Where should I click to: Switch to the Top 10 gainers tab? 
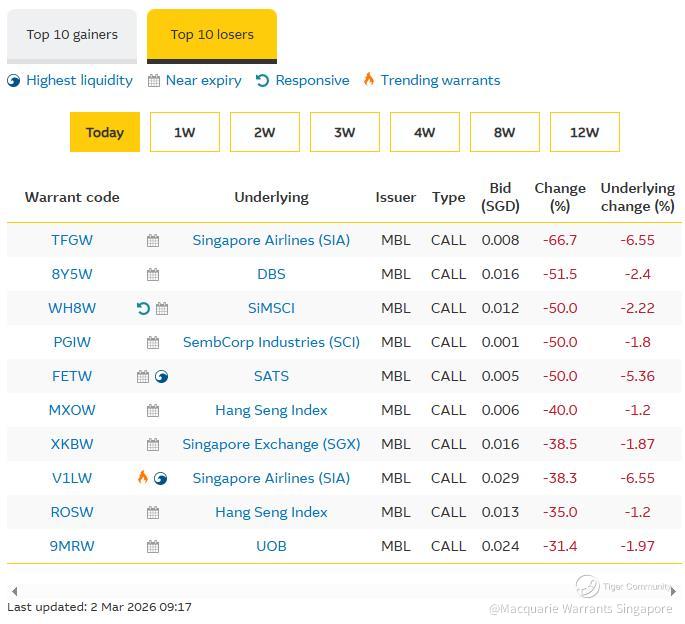[x=72, y=34]
